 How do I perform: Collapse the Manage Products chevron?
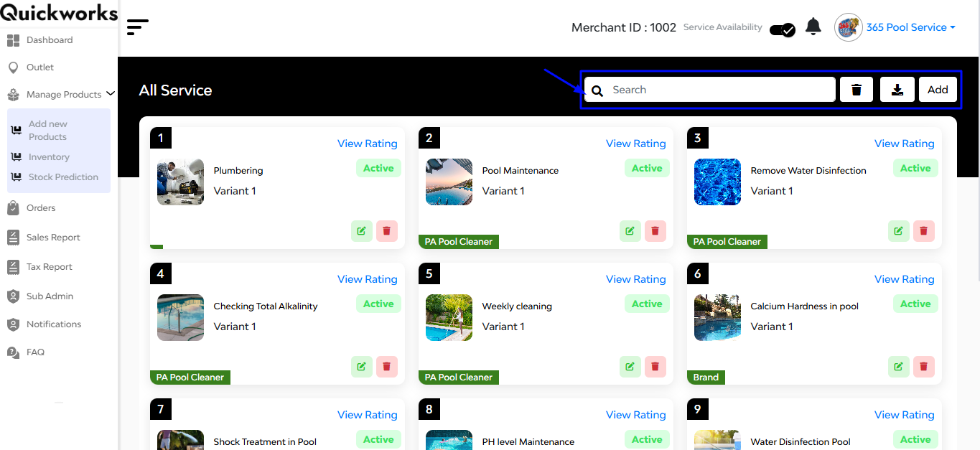(111, 93)
